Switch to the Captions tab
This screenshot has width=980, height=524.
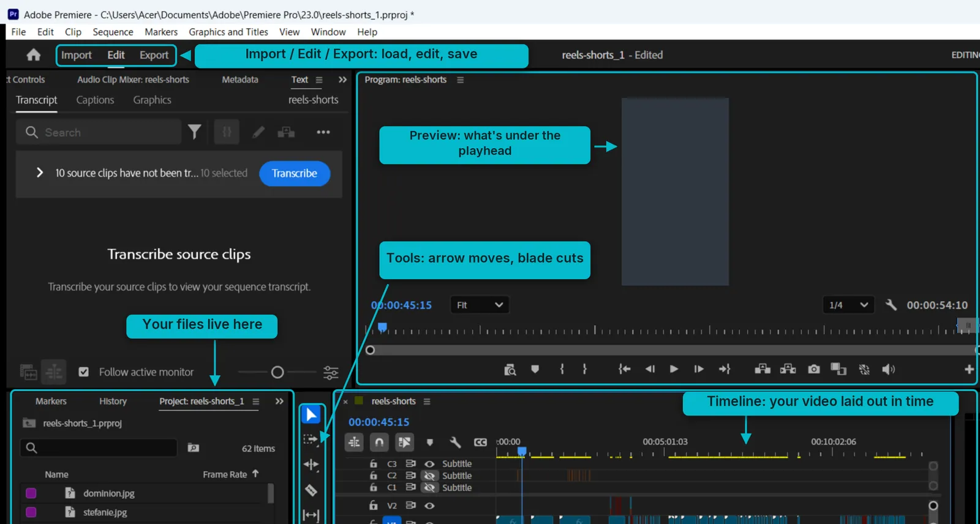(x=95, y=100)
